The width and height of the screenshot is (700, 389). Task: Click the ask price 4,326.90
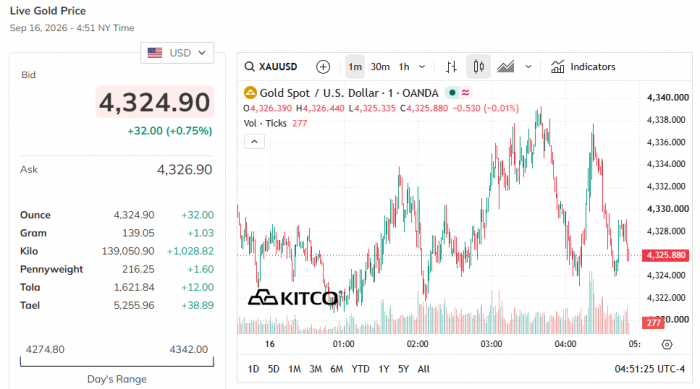(x=184, y=170)
